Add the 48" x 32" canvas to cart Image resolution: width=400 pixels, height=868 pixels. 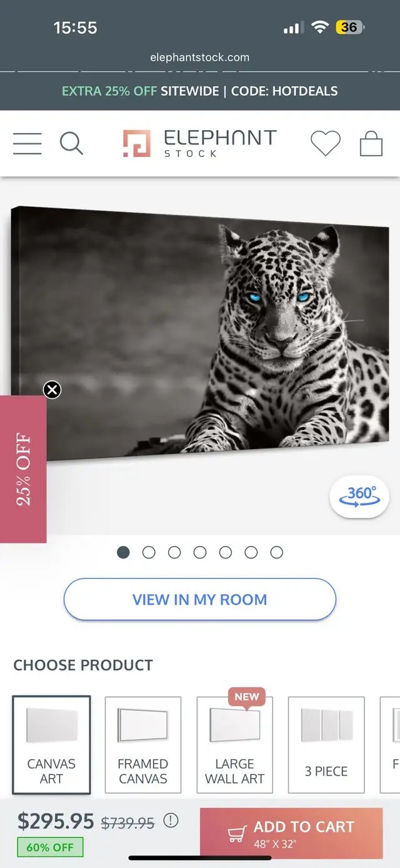coord(291,832)
